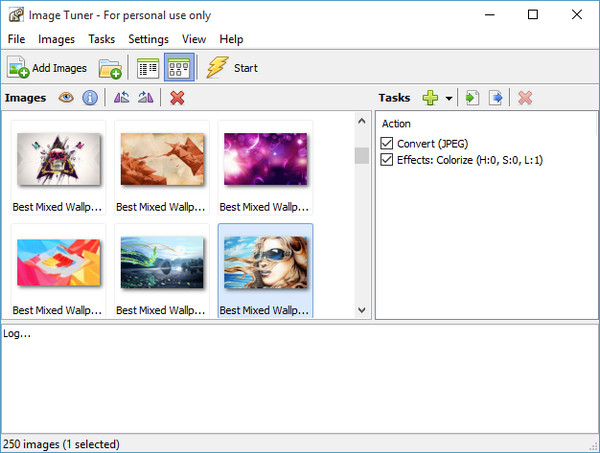This screenshot has width=600, height=453.
Task: Add a new task with green plus
Action: pyautogui.click(x=430, y=98)
